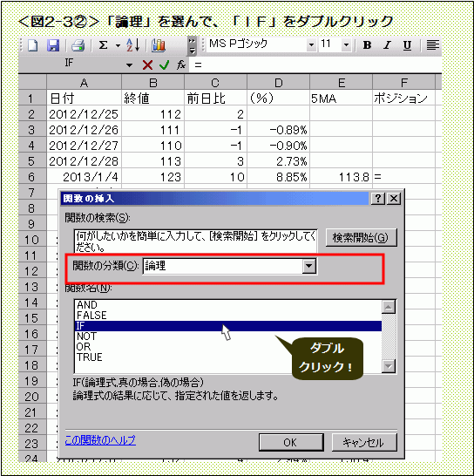Sort ascending with the A-Z icon

coord(133,45)
